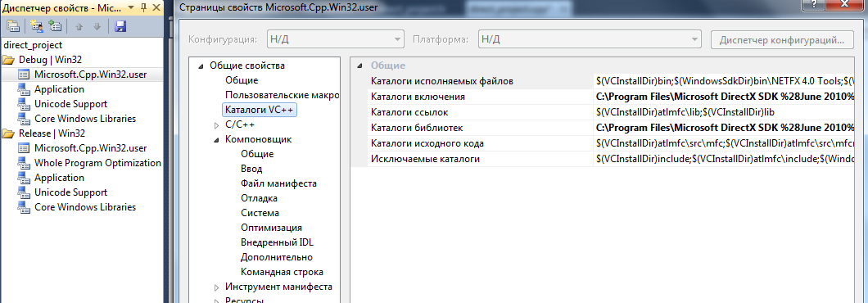Open the Платформа dropdown

590,40
